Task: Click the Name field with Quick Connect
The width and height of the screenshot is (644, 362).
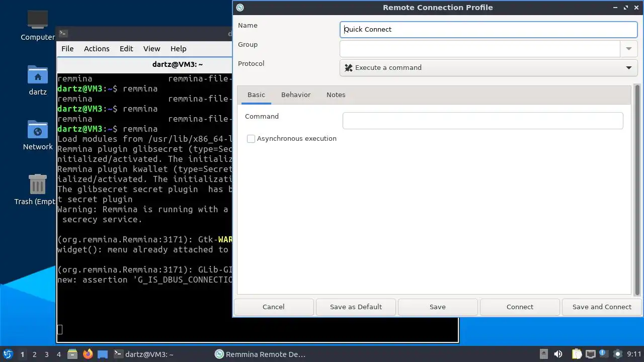Action: point(489,29)
